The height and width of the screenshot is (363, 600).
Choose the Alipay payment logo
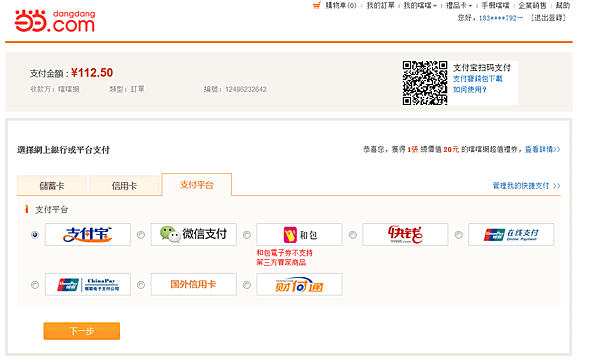click(x=88, y=234)
